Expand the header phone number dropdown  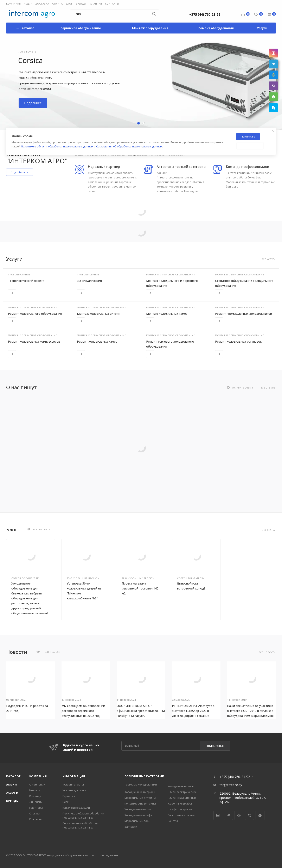click(x=222, y=14)
